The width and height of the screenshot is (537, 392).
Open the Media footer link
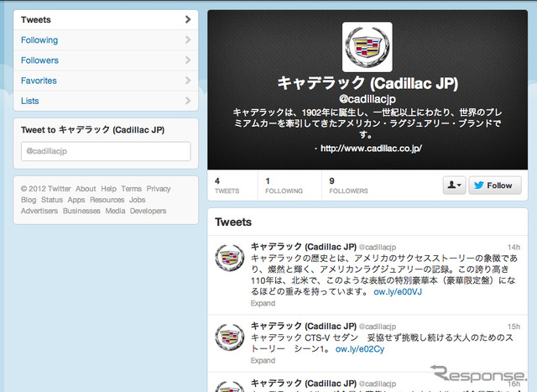[115, 211]
